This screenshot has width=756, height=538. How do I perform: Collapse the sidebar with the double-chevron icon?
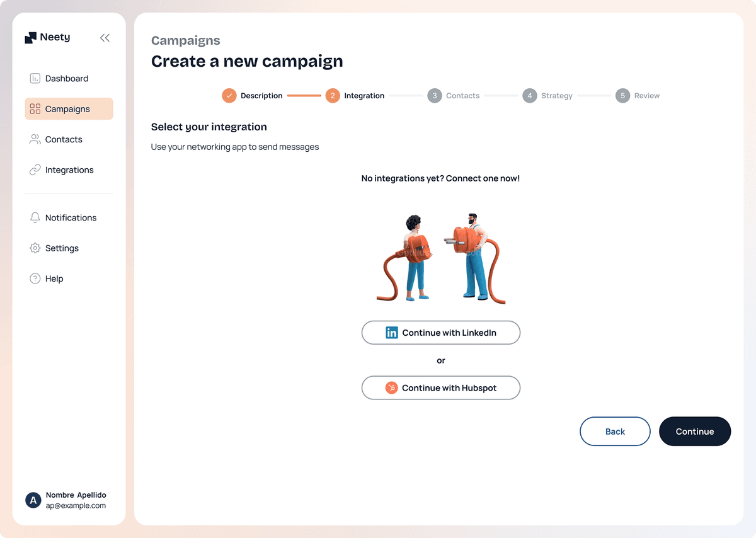pyautogui.click(x=105, y=38)
